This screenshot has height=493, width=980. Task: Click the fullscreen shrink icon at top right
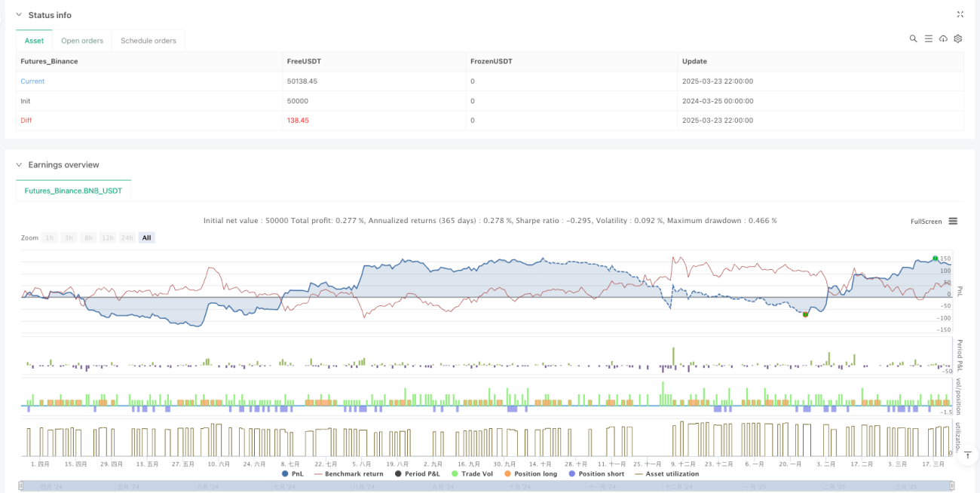960,14
